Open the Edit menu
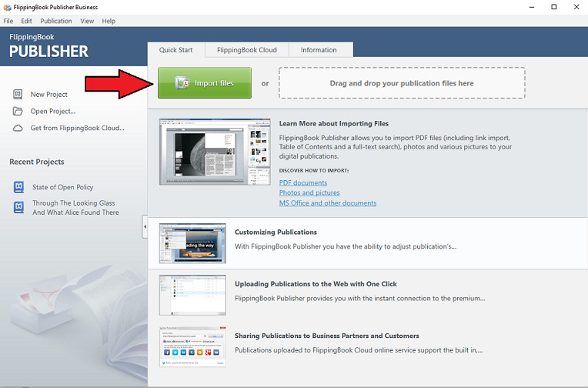Screen dimensions: 588x388 click(26, 21)
